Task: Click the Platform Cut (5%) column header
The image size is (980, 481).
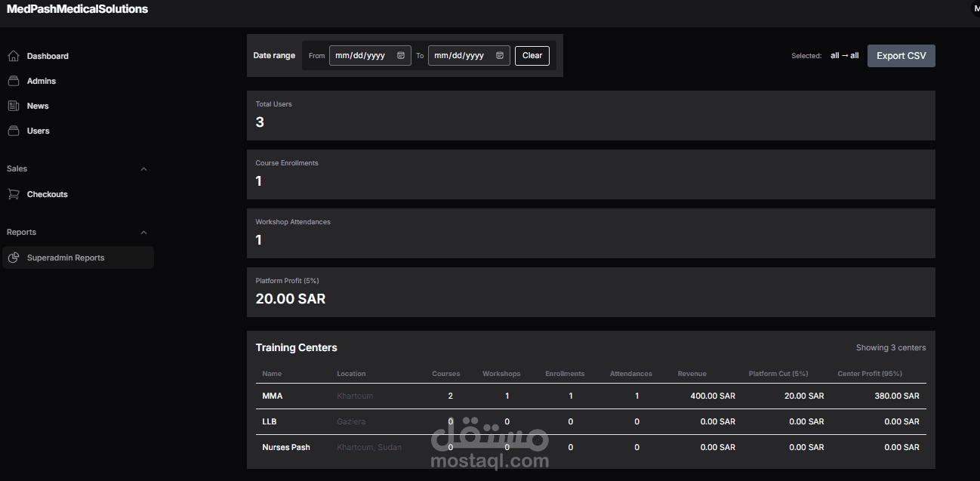Action: (778, 374)
